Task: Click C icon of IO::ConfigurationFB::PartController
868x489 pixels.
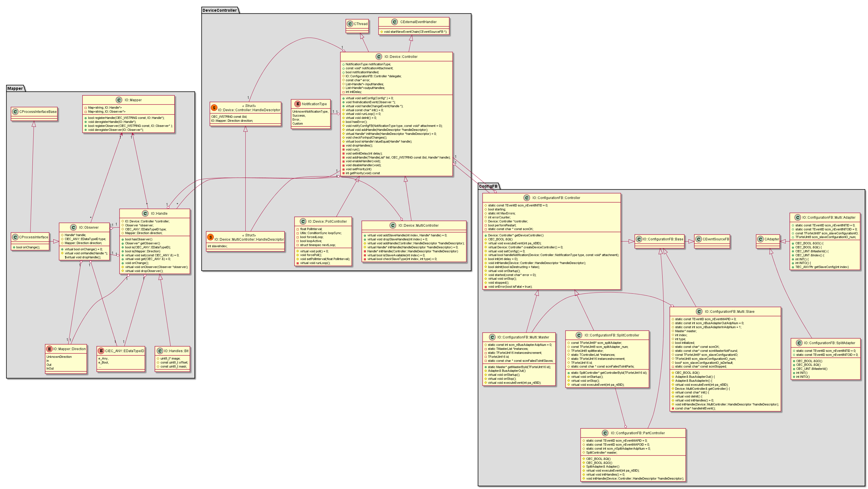Action: pyautogui.click(x=605, y=433)
